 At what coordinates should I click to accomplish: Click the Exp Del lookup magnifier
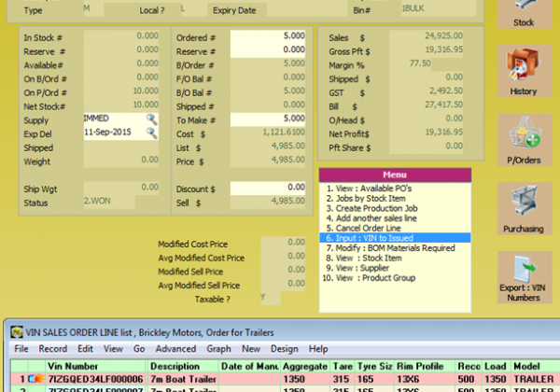(x=151, y=133)
